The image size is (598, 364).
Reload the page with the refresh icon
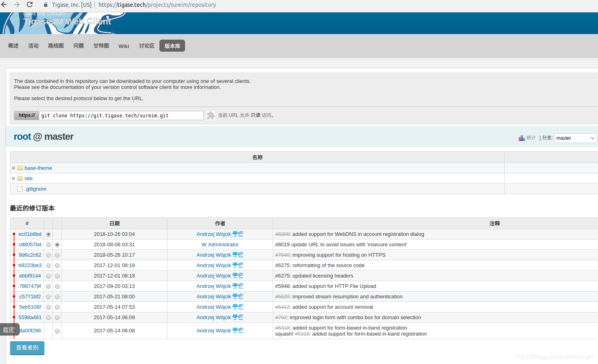click(30, 4)
